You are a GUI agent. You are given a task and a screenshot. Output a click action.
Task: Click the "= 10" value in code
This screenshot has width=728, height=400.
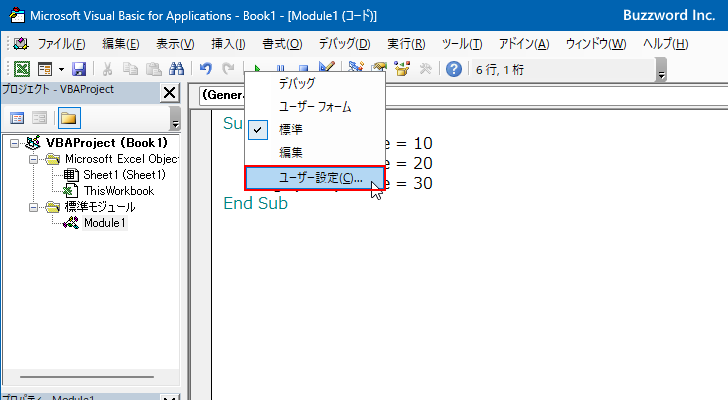(414, 143)
